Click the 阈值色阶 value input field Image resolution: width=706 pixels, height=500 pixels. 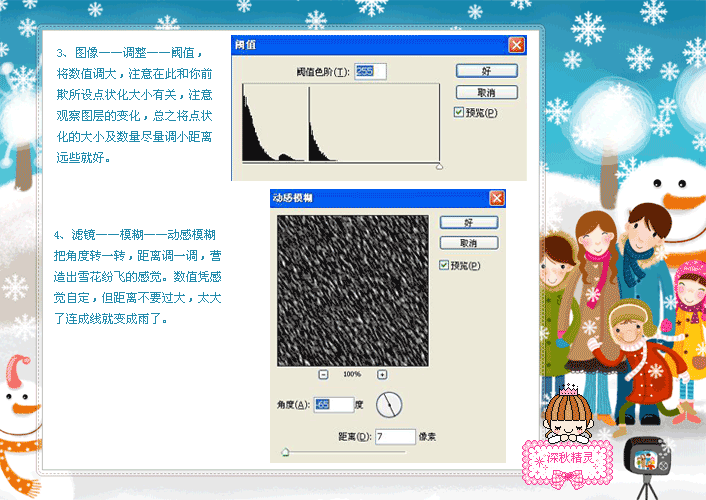371,71
